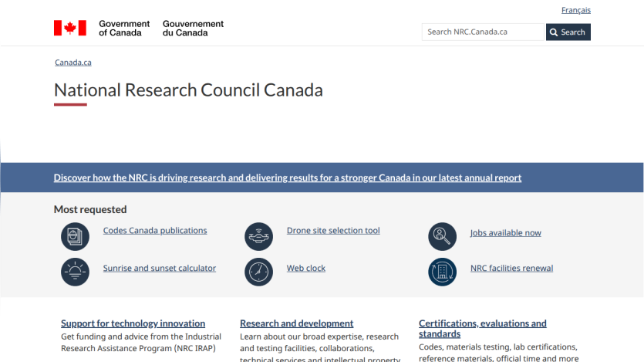Open Jobs available now link
644x362 pixels.
point(506,232)
